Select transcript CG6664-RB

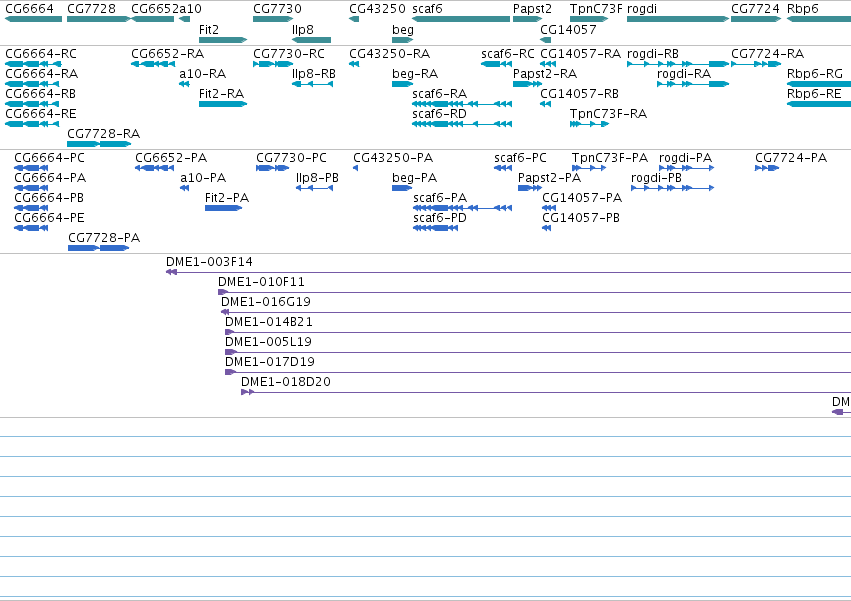[40, 94]
